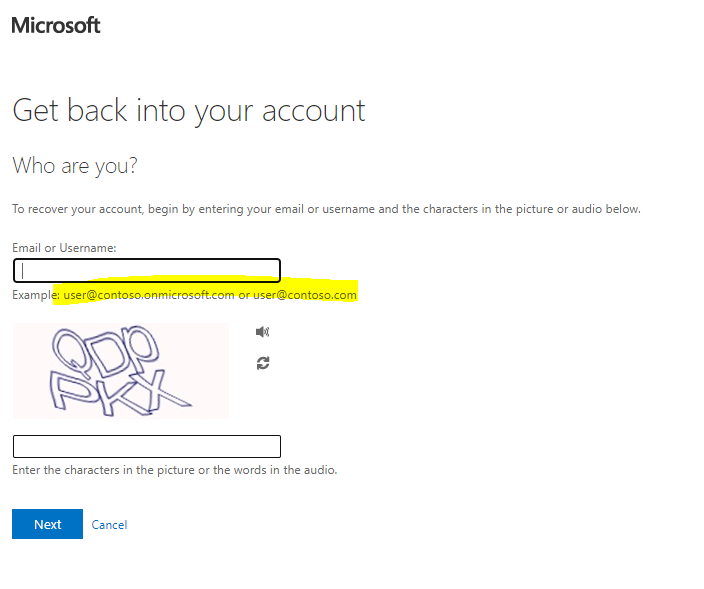This screenshot has height=589, width=704.
Task: Click the highlighted user@contoso.onmicrosoft.com example
Action: (149, 295)
